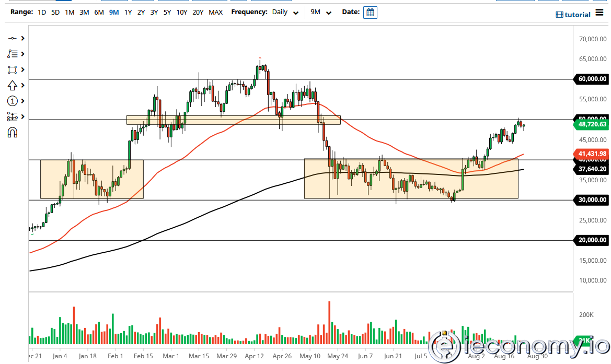Screen dimensions: 611x364
Task: Open the 9M period dropdown
Action: [x=321, y=12]
